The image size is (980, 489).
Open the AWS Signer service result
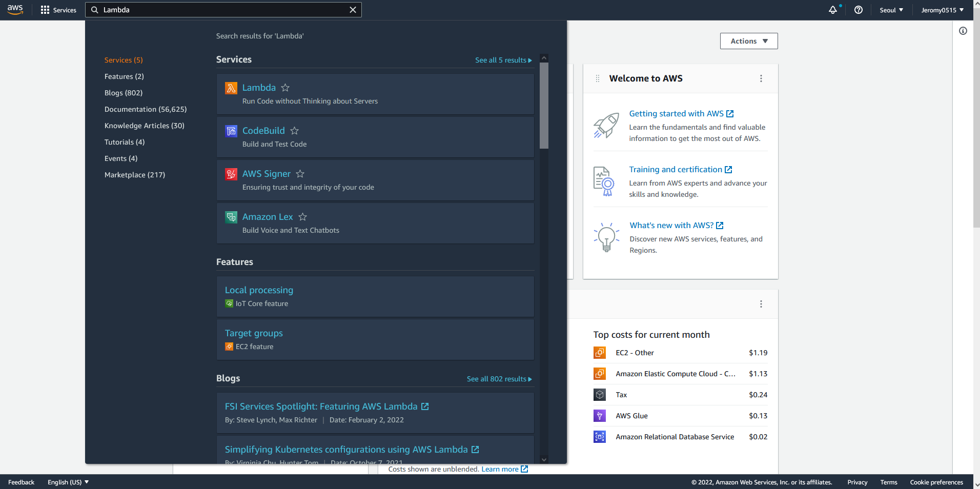coord(267,174)
